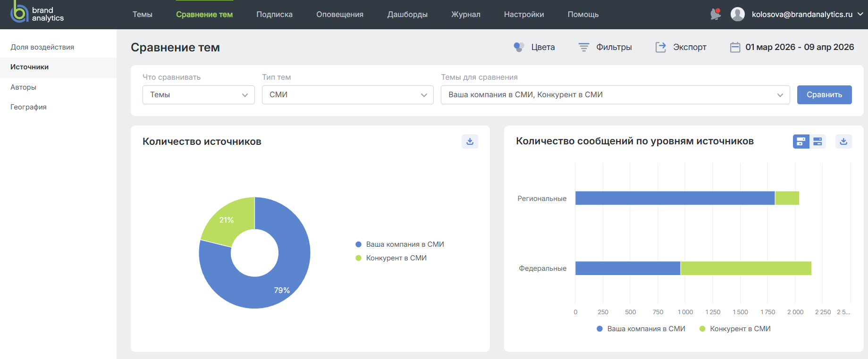Expand the account menu chevron
This screenshot has width=868, height=359.
pos(860,14)
